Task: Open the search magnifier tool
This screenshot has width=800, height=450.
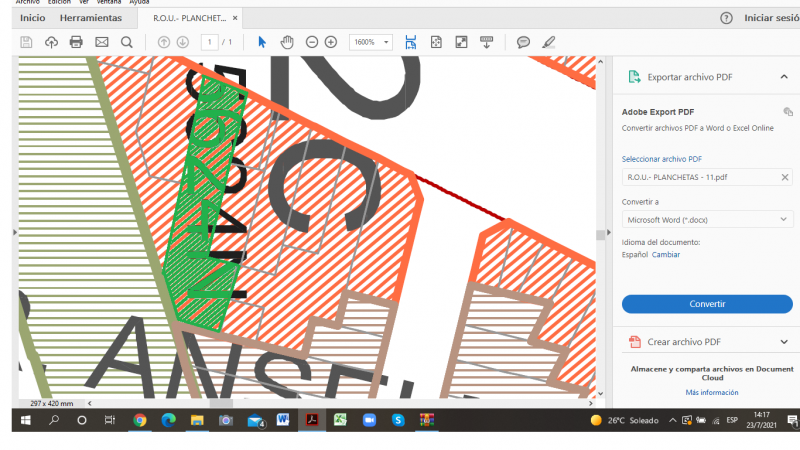Action: pos(127,42)
